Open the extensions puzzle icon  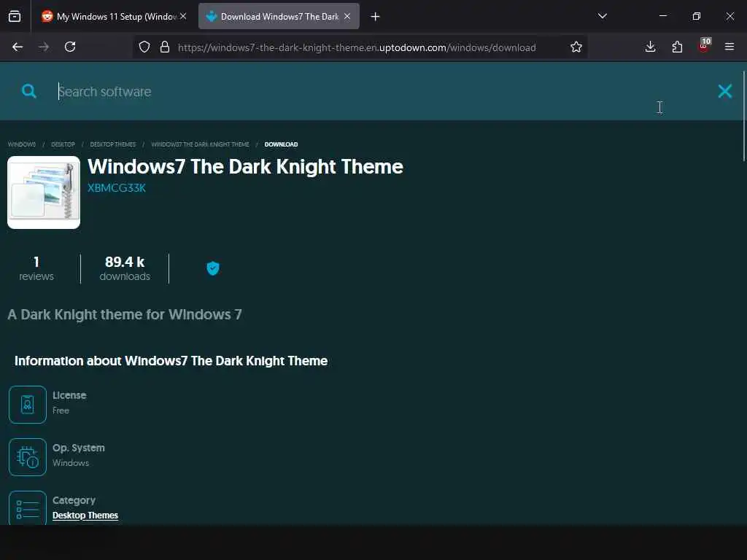[677, 47]
